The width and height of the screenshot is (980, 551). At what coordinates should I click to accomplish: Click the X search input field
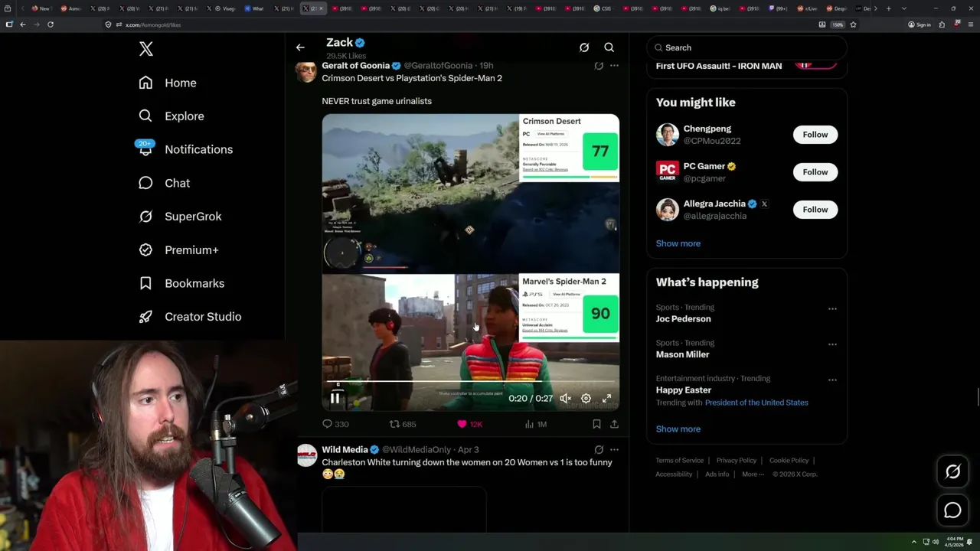pos(746,47)
